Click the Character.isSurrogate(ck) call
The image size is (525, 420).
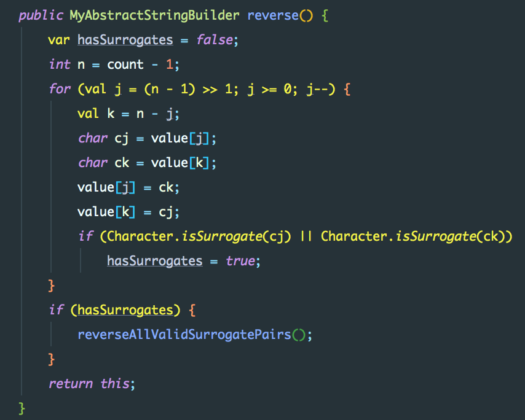(x=413, y=236)
